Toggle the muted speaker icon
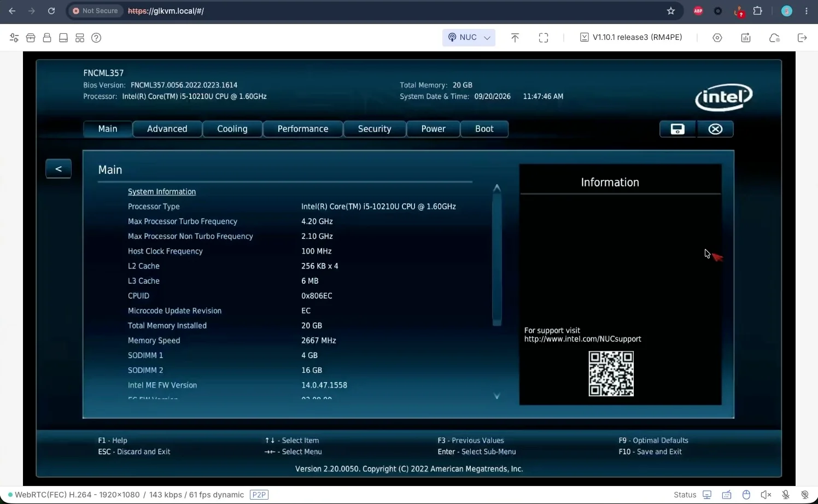The width and height of the screenshot is (818, 504). click(x=766, y=495)
